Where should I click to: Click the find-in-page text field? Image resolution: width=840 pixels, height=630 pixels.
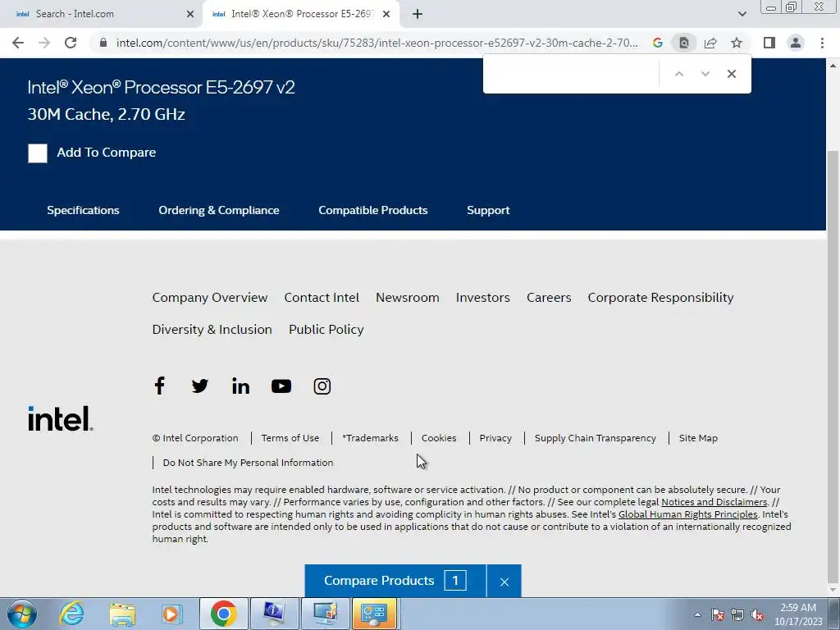[572, 74]
